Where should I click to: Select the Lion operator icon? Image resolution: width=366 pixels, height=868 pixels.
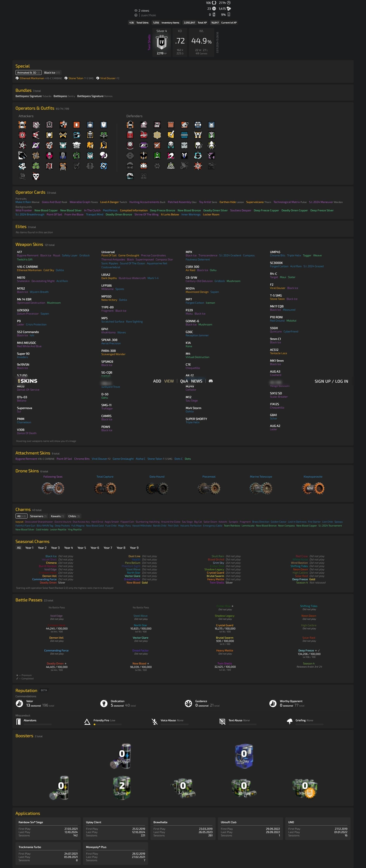tap(90, 145)
